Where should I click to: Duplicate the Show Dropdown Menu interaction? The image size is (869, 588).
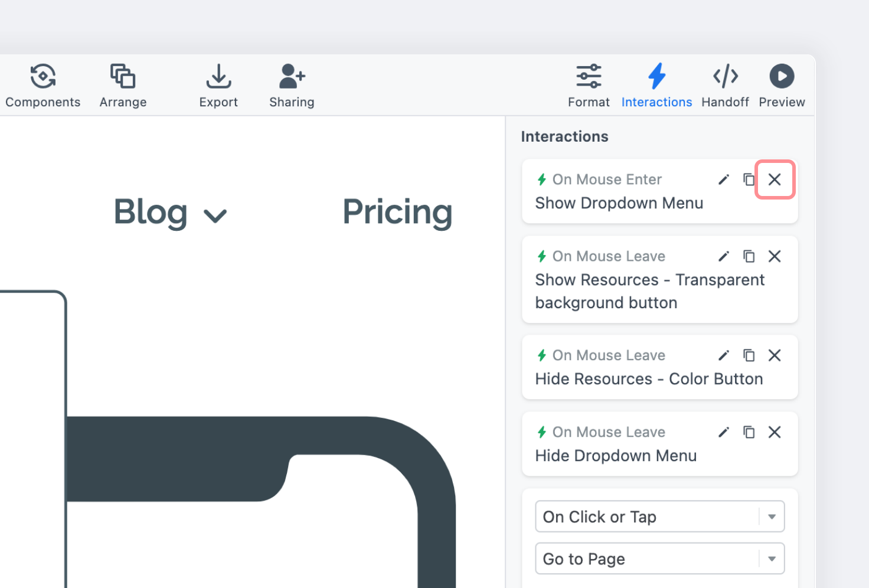point(749,179)
